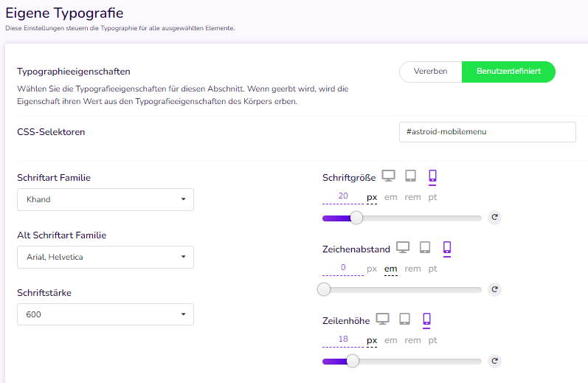The image size is (588, 383).
Task: Expand the Alt Schriftart Familie dropdown
Action: click(106, 257)
